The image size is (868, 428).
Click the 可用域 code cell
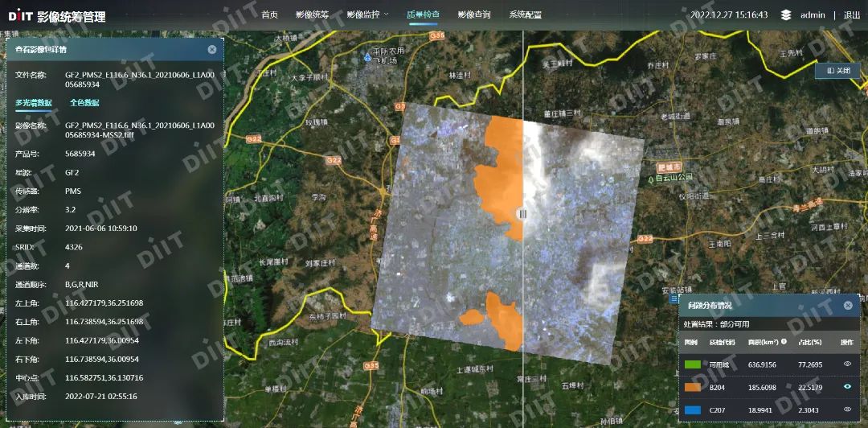tap(719, 364)
